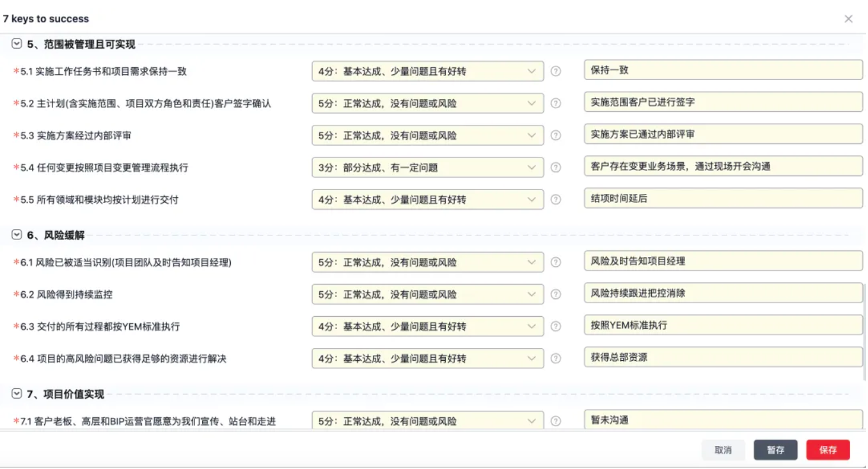
Task: Click the 结项时间延后 remark field
Action: tap(723, 198)
